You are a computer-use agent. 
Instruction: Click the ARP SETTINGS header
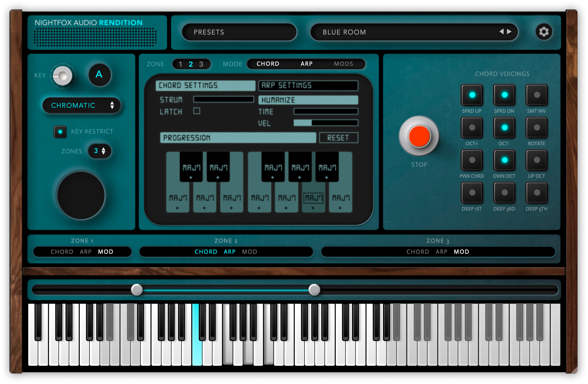tap(308, 85)
